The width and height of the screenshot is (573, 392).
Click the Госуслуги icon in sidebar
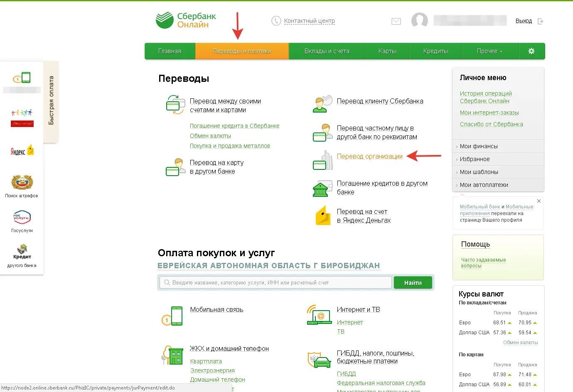tap(22, 217)
